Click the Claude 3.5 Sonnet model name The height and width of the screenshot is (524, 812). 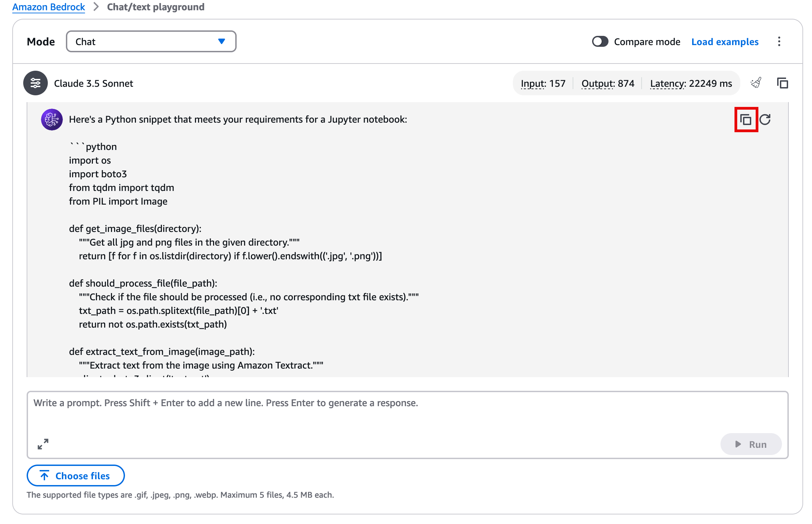tap(94, 83)
